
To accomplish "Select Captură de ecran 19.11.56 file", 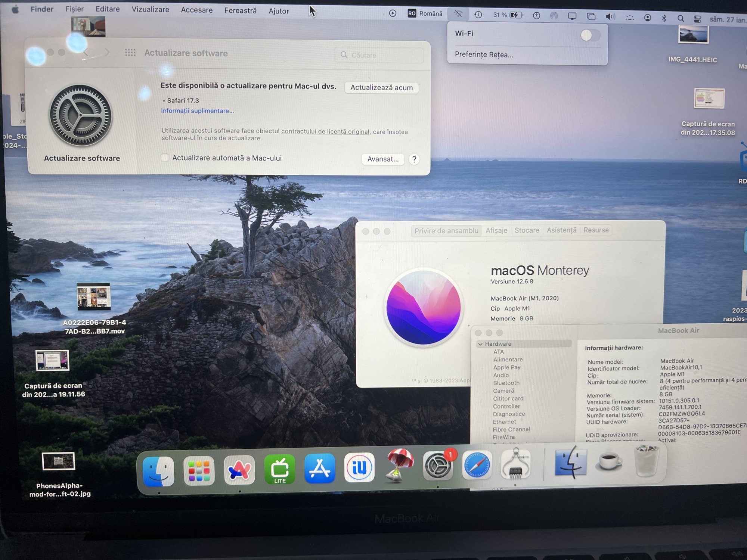I will tap(53, 374).
